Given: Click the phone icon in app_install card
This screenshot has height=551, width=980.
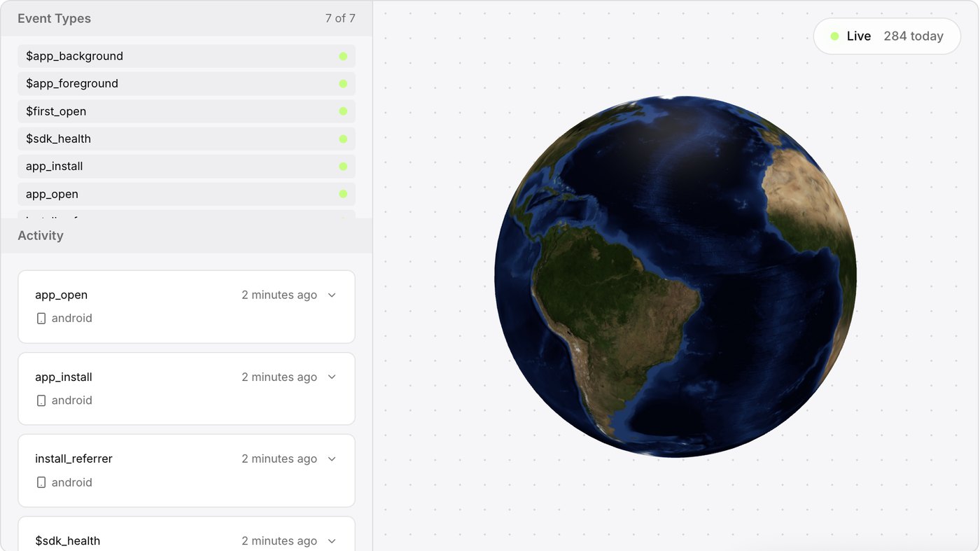Looking at the screenshot, I should (41, 400).
